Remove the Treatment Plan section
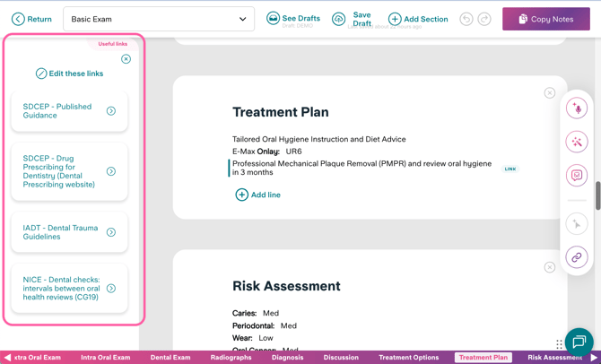 [550, 93]
